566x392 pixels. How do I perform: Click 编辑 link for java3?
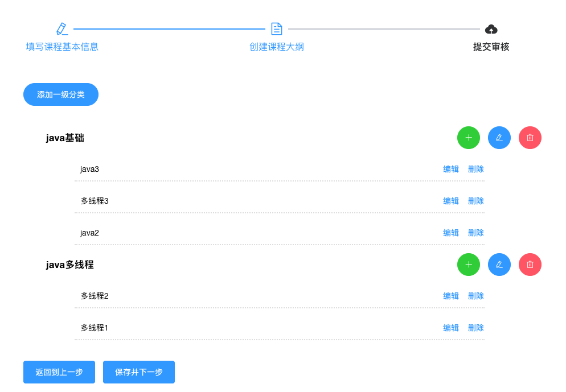(x=451, y=169)
